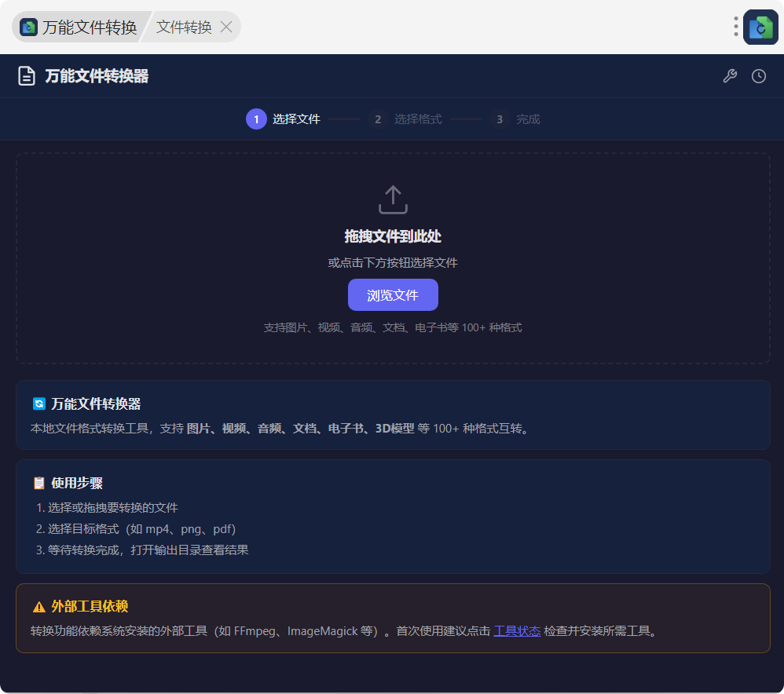Viewport: 784px width, 694px height.
Task: Go to step 3 完成
Action: (x=515, y=119)
